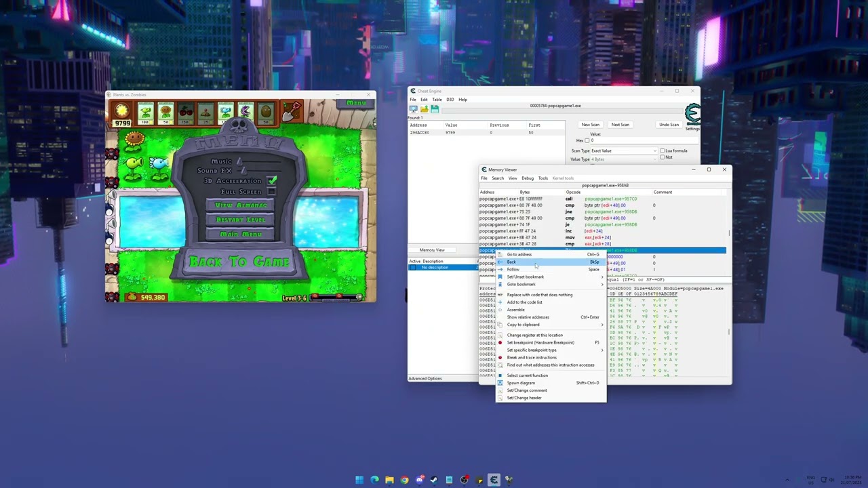Toggle the 3D Acceleration checkbox
The image size is (868, 488).
point(272,180)
